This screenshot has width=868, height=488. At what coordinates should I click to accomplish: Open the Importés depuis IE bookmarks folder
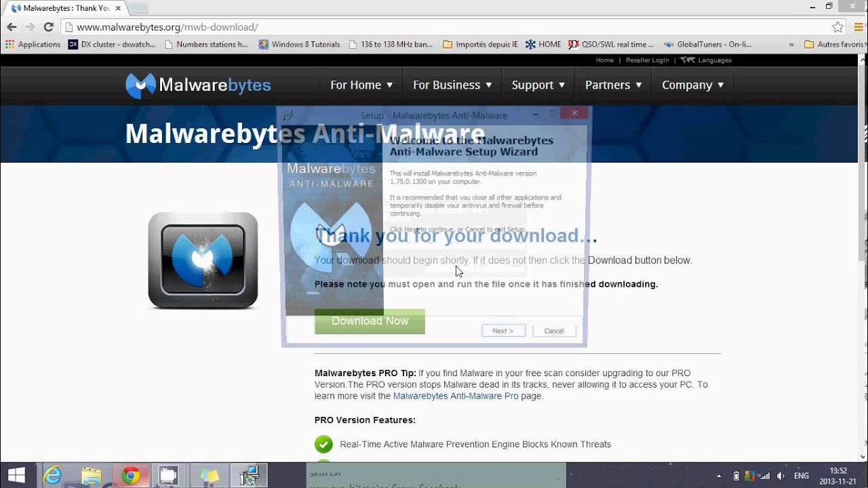[x=480, y=44]
